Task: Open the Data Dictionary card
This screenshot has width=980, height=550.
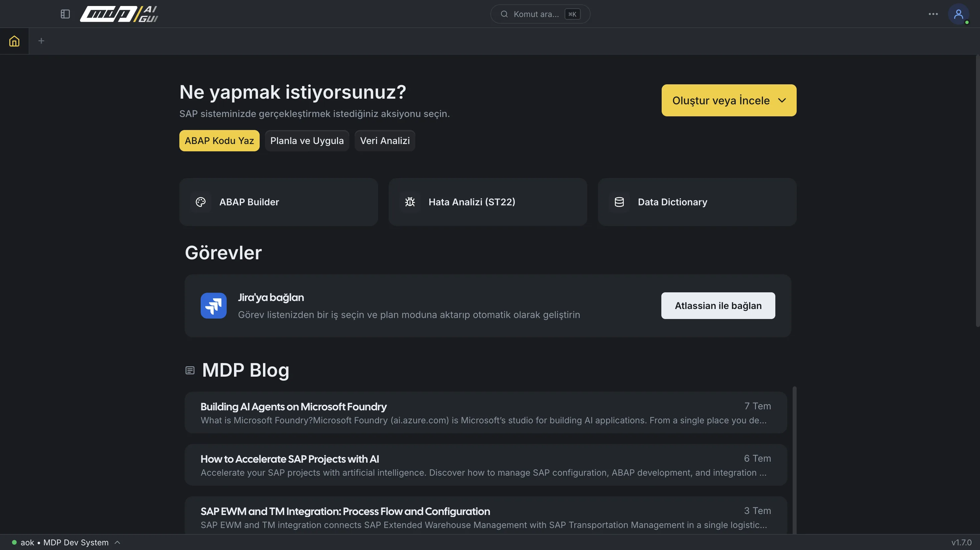Action: click(x=697, y=202)
